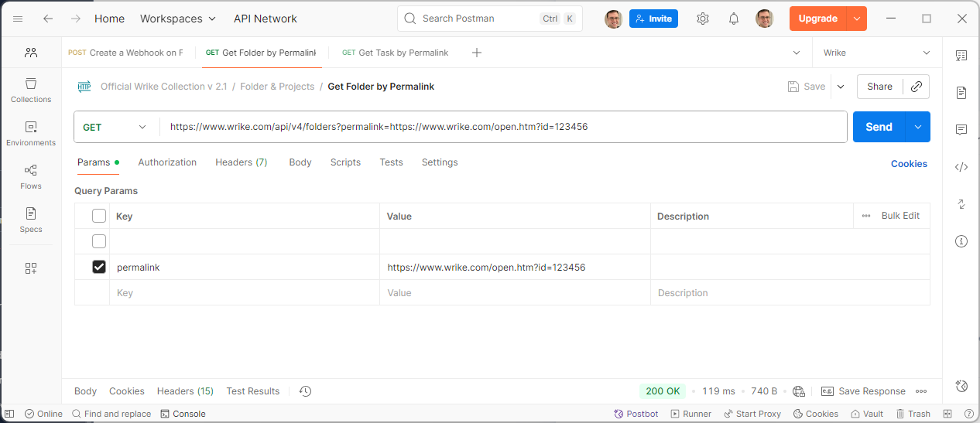Screen dimensions: 980x423
Task: Click the request URL field
Action: pyautogui.click(x=503, y=127)
